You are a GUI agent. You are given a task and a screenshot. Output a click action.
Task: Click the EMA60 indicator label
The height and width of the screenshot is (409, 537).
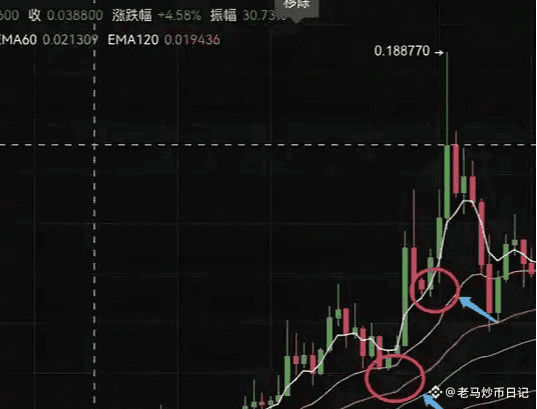coord(18,40)
